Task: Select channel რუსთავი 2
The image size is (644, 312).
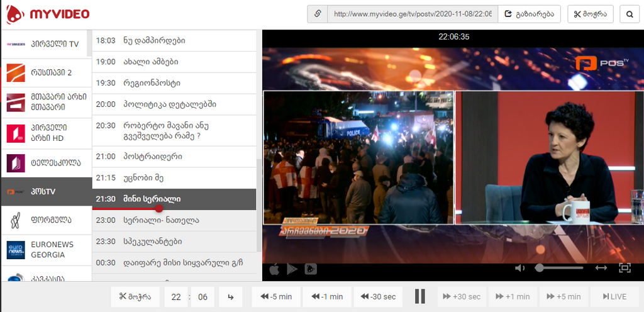Action: pos(47,73)
